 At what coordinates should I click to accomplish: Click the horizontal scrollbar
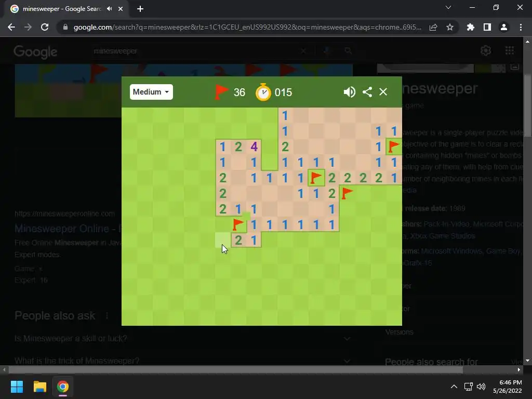[236, 369]
